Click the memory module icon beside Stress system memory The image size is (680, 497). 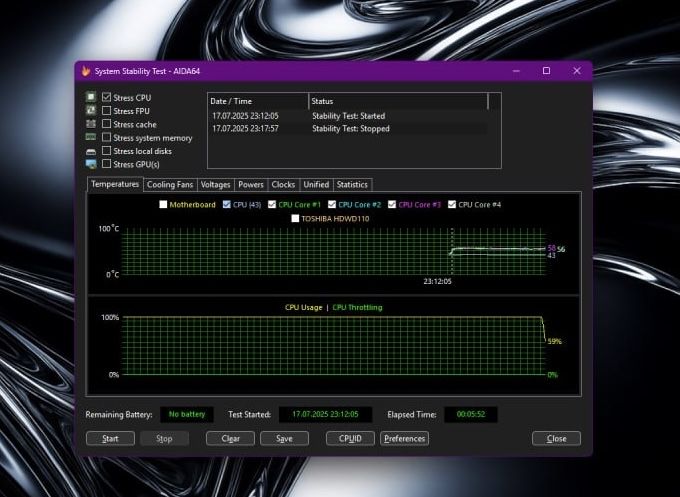(x=91, y=137)
